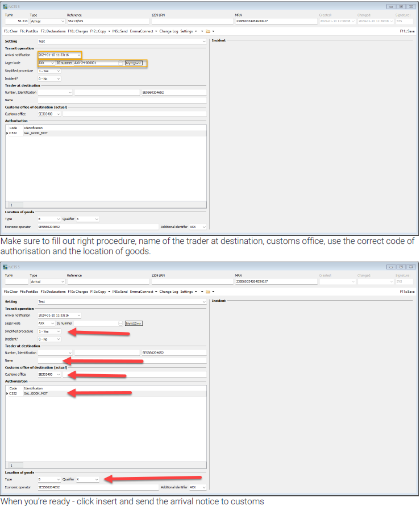Click the trader Name input field in bottom window
The height and width of the screenshot is (506, 420).
click(x=122, y=360)
